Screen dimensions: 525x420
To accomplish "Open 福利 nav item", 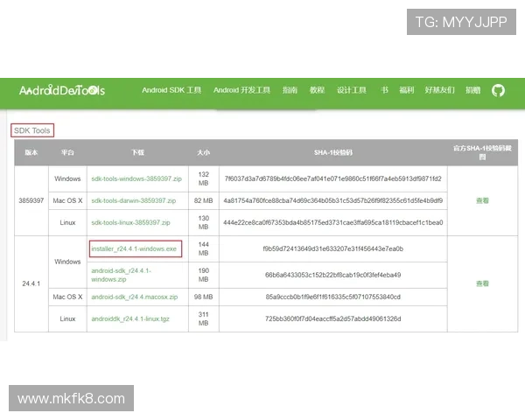I will (x=407, y=90).
